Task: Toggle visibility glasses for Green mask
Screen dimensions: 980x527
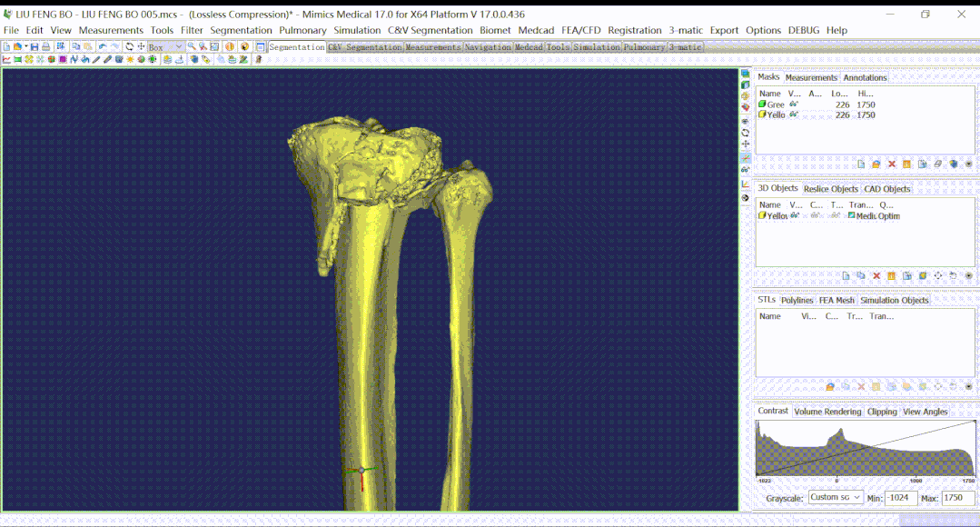Action: pos(794,104)
